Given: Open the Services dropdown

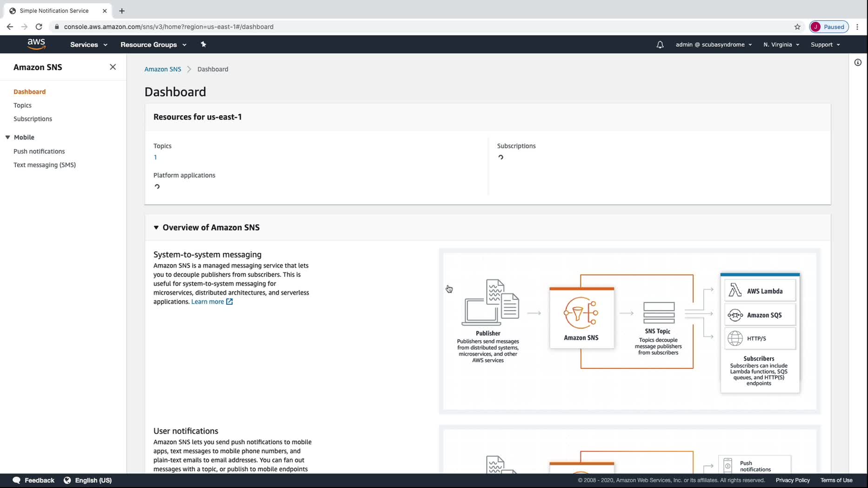Looking at the screenshot, I should [89, 45].
